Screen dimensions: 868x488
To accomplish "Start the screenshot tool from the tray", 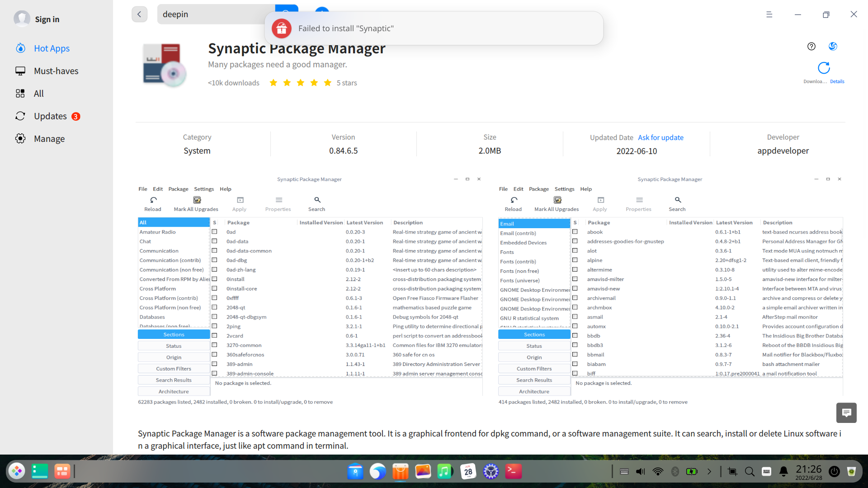I will coord(732,472).
